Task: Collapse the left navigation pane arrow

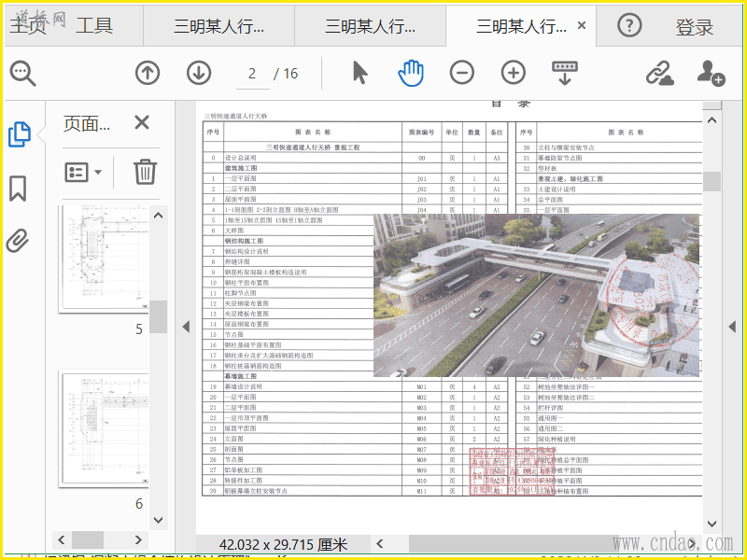Action: pos(185,327)
